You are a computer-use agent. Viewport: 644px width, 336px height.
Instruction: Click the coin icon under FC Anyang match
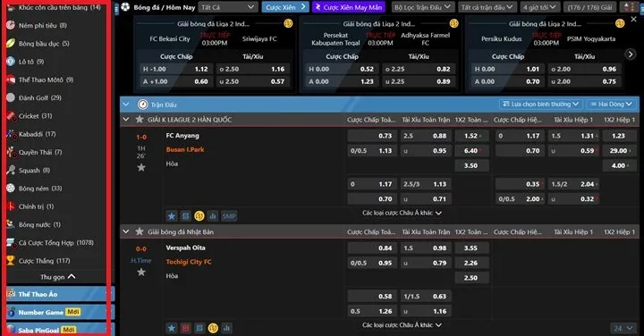click(x=199, y=215)
